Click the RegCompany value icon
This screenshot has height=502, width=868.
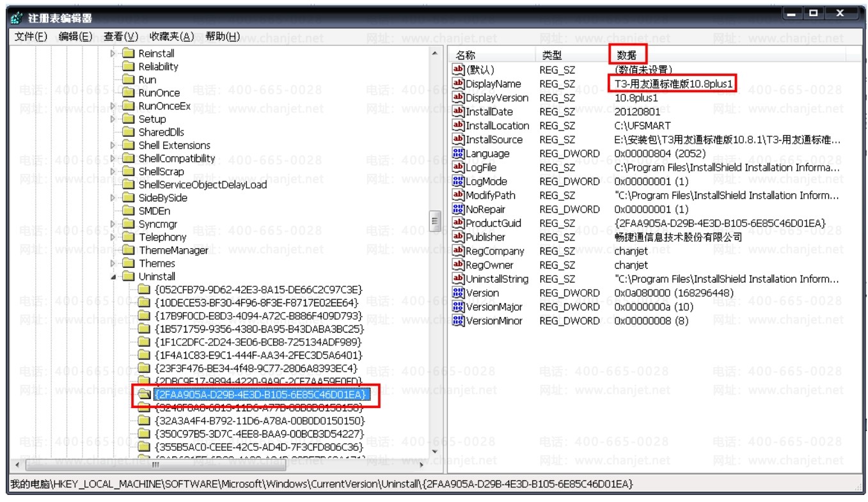[x=458, y=251]
